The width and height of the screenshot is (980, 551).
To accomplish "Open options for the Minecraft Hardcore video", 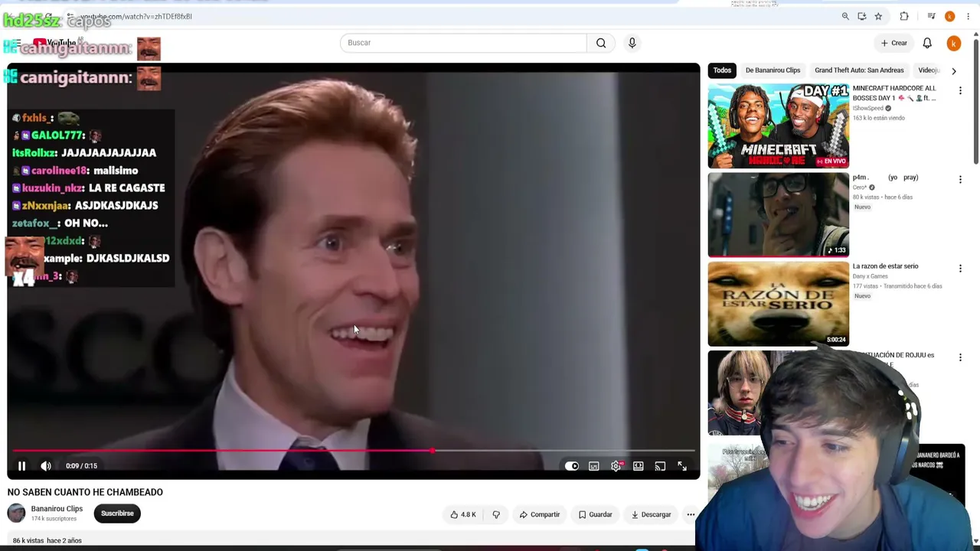I will tap(960, 91).
